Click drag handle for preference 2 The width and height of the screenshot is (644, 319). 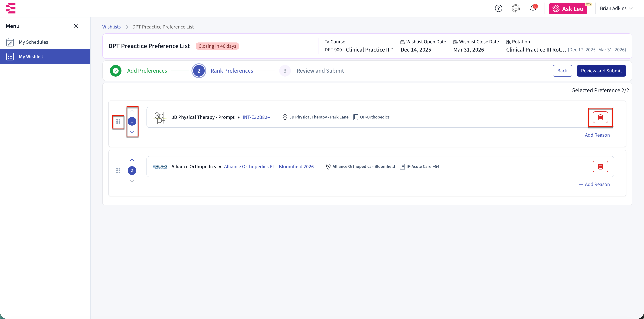tap(118, 171)
